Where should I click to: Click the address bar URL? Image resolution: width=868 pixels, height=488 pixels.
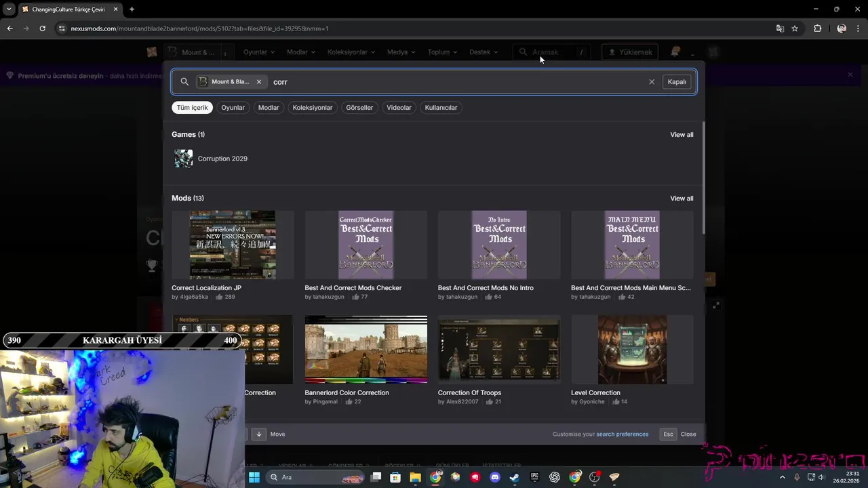click(199, 28)
